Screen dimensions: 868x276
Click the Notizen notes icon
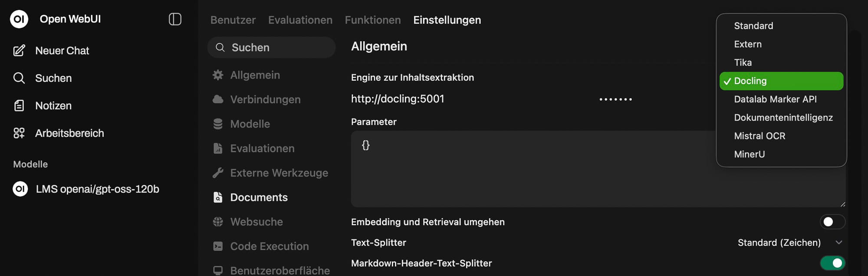(x=19, y=105)
